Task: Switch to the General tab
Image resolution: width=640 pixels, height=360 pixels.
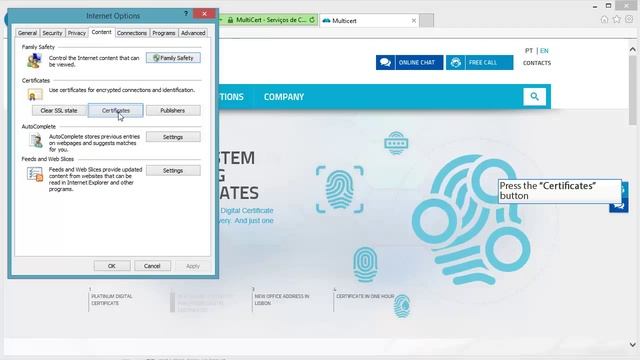Action: (x=27, y=33)
